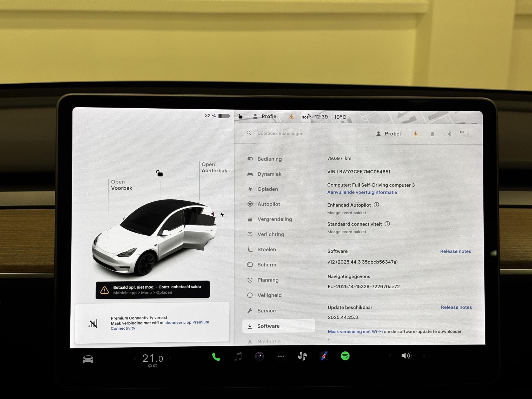This screenshot has width=532, height=399.
Task: Open the phone app icon
Action: click(x=216, y=357)
